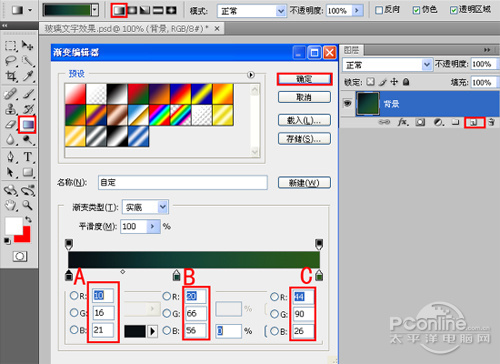Select G radio button under stop A
The height and width of the screenshot is (364, 500).
coord(74,313)
